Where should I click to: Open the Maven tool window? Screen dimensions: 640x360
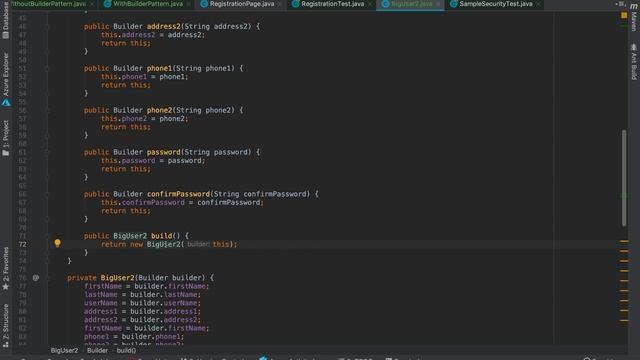click(633, 16)
